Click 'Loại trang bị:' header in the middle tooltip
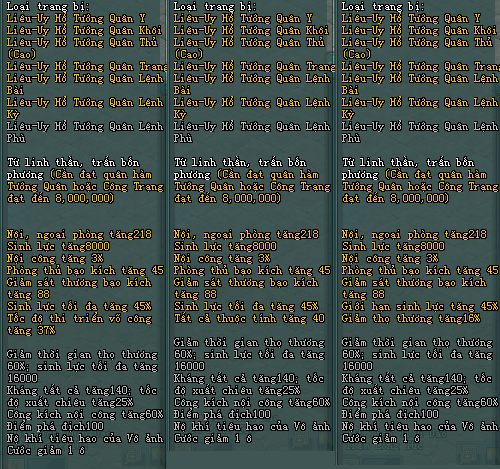Image resolution: width=500 pixels, height=469 pixels. pos(215,7)
